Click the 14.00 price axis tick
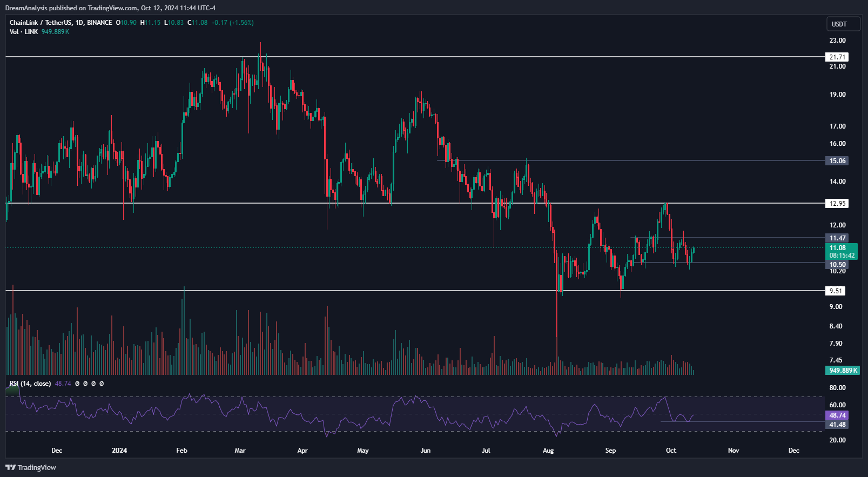 click(838, 182)
